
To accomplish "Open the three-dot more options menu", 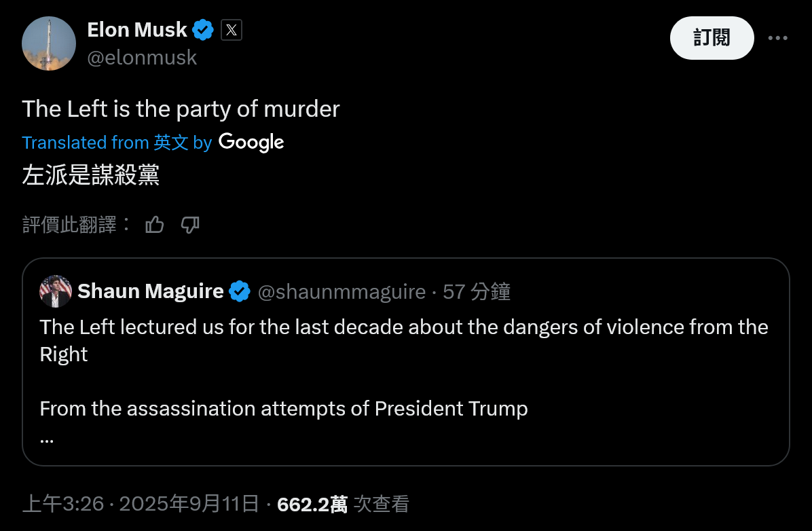I will [777, 38].
